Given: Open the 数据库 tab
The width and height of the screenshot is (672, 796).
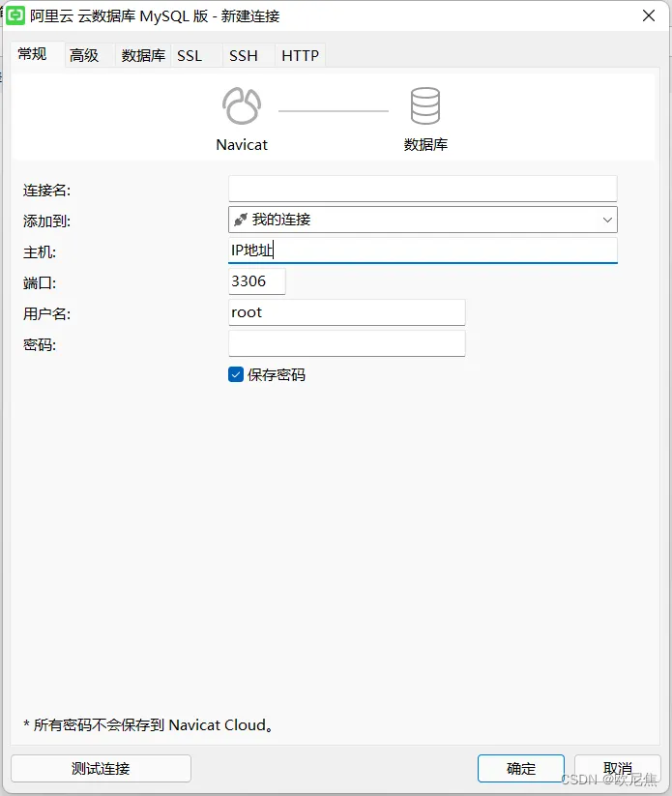Looking at the screenshot, I should pyautogui.click(x=143, y=55).
